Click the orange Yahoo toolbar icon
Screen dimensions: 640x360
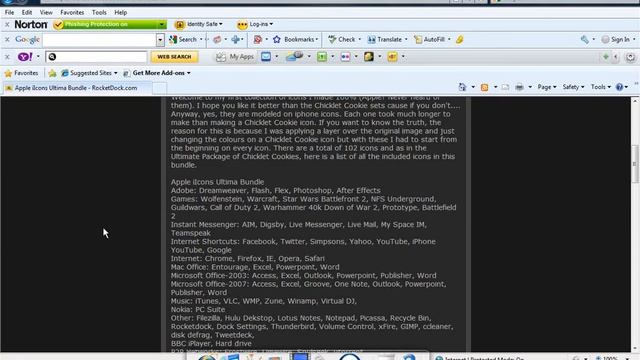[393, 57]
